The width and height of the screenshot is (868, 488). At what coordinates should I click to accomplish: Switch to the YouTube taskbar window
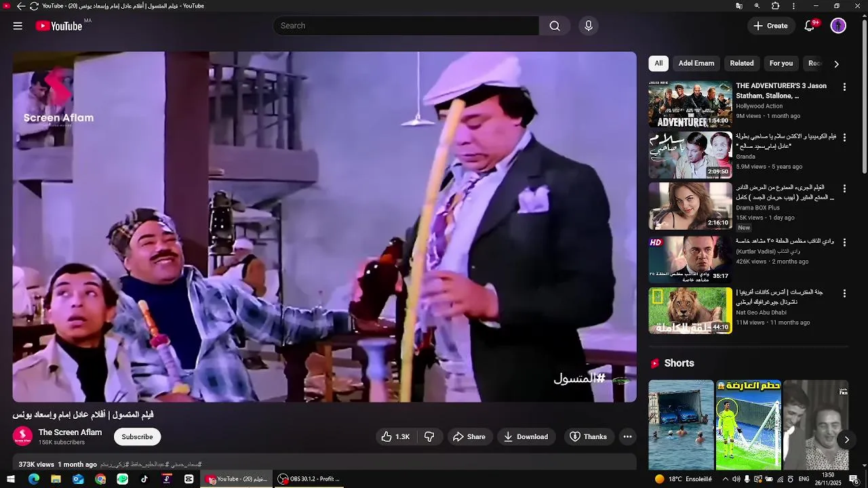tap(237, 479)
